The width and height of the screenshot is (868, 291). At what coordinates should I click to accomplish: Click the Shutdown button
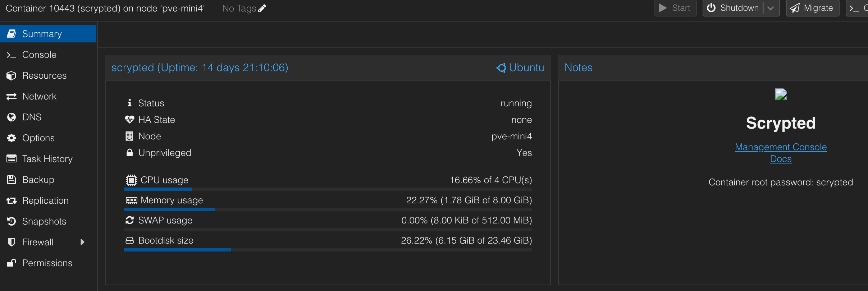732,8
